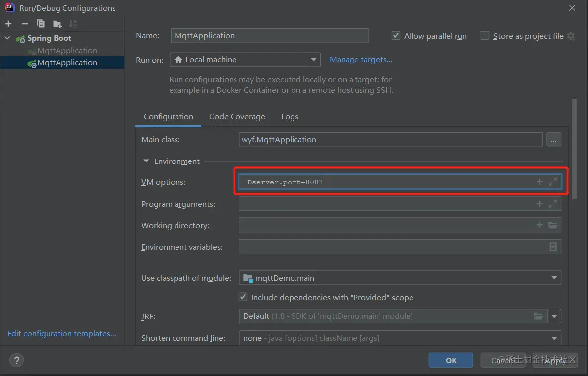Click the Remove Configuration minus icon
This screenshot has height=376, width=588.
[24, 24]
